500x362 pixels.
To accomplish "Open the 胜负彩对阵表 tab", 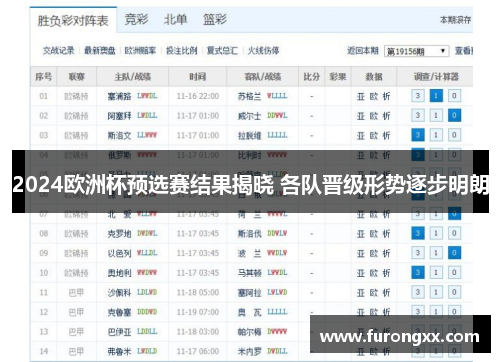I will pyautogui.click(x=73, y=21).
